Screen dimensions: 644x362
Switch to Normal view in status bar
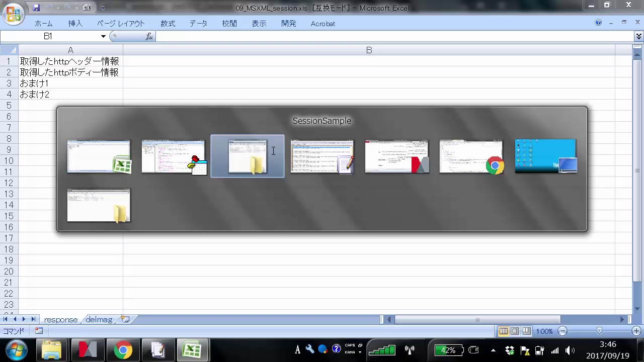(503, 331)
